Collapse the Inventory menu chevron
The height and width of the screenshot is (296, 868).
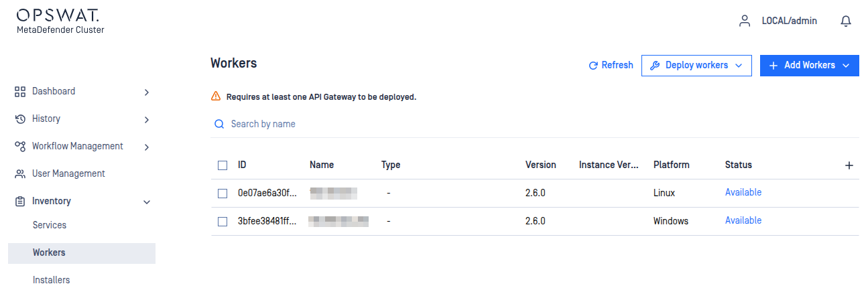147,202
